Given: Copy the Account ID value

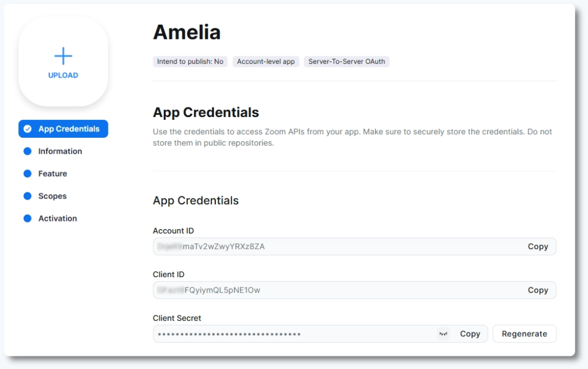Looking at the screenshot, I should (537, 247).
